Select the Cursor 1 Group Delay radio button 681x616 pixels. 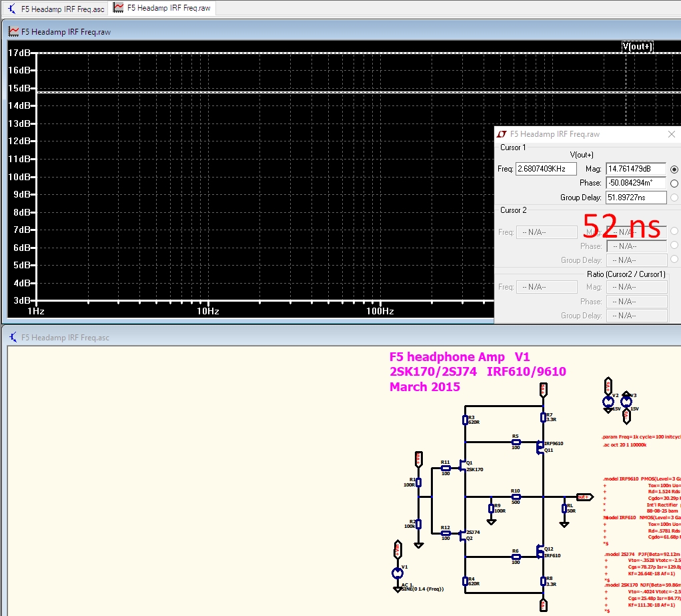click(674, 198)
